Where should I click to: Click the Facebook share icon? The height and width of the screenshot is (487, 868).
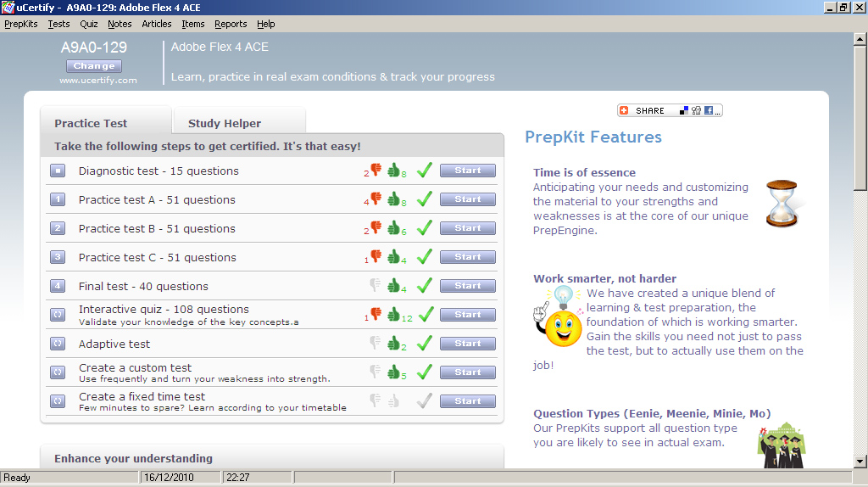(708, 110)
